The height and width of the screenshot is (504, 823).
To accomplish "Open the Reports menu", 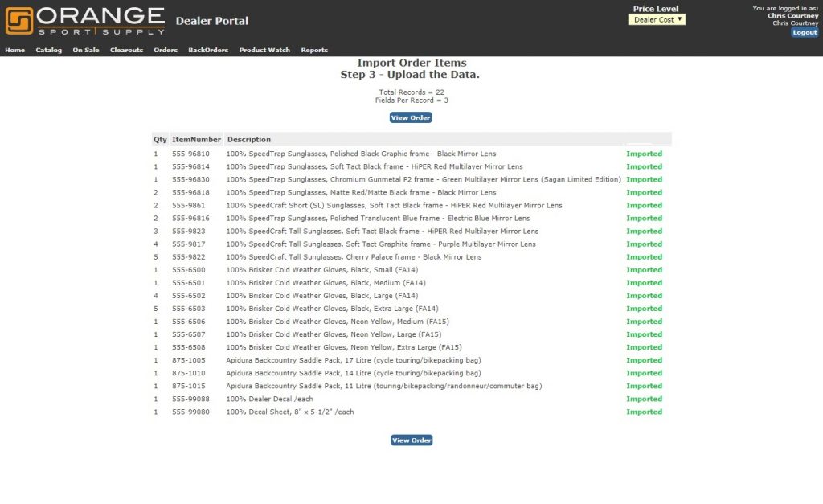I will point(314,50).
